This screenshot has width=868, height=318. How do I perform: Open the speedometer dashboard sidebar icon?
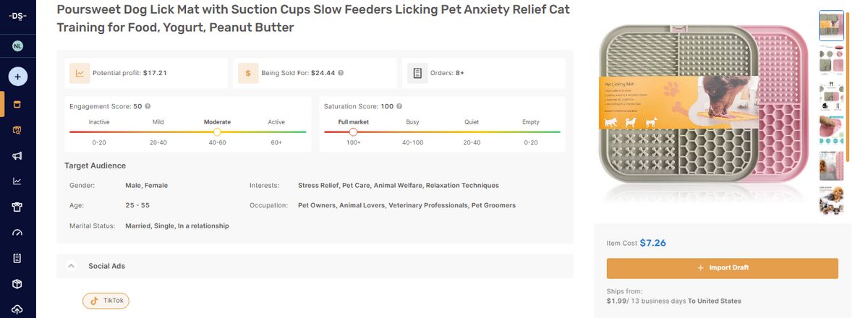tap(17, 233)
